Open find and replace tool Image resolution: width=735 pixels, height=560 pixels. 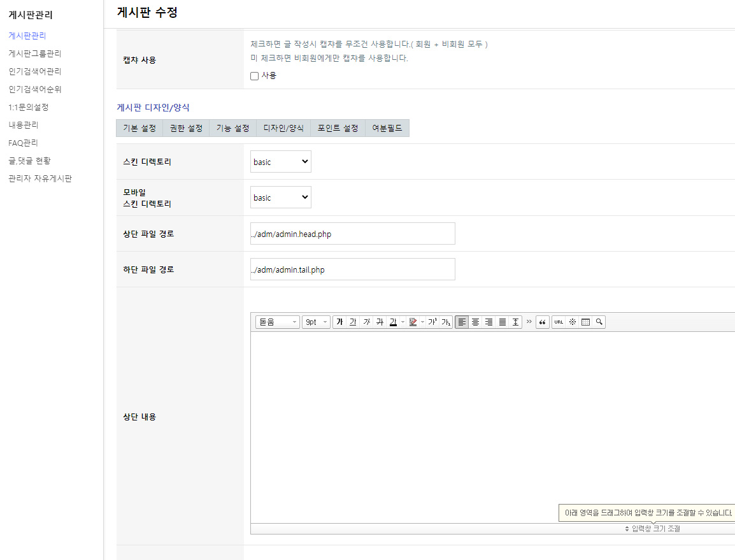pyautogui.click(x=599, y=322)
